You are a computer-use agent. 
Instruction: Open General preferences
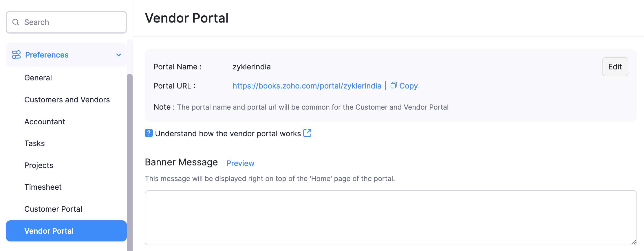click(x=38, y=78)
